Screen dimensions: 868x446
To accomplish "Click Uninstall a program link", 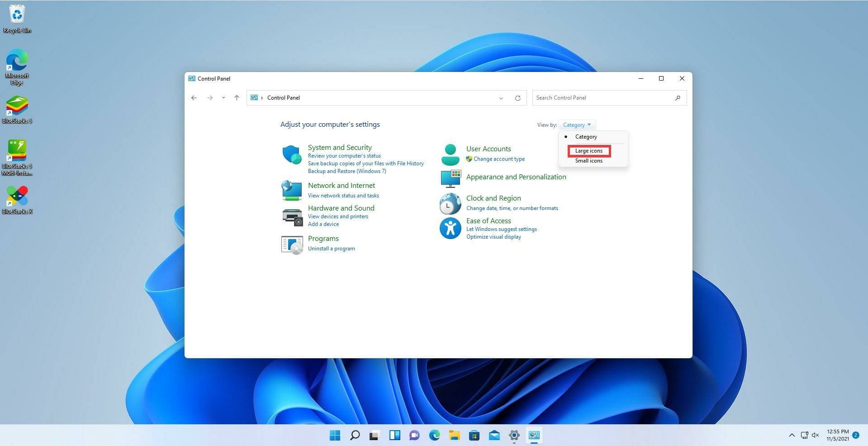I will pyautogui.click(x=331, y=249).
